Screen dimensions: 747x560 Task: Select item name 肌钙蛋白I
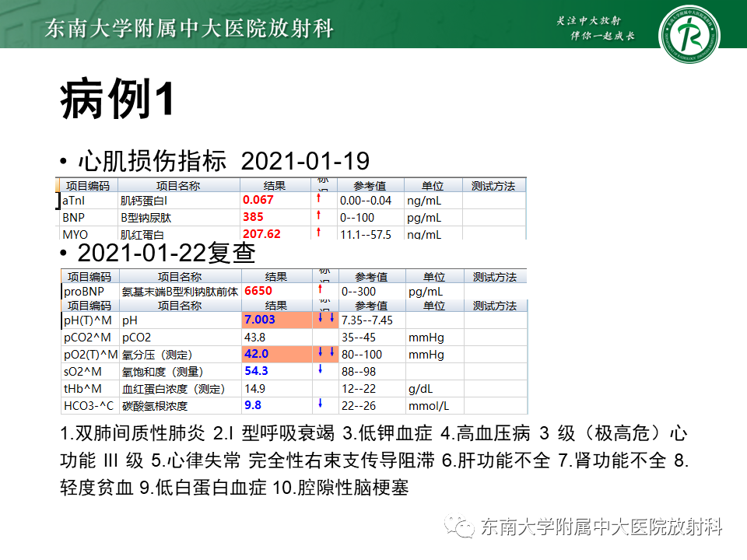(x=143, y=201)
